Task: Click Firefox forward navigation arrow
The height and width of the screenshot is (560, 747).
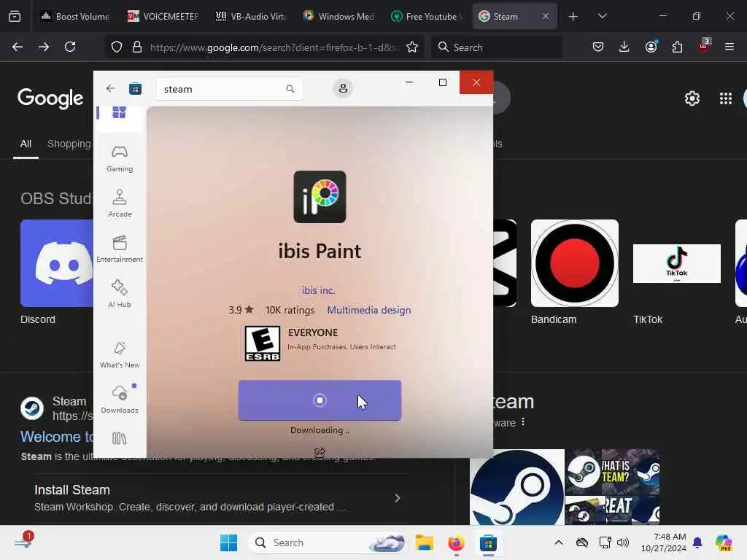Action: pos(44,47)
